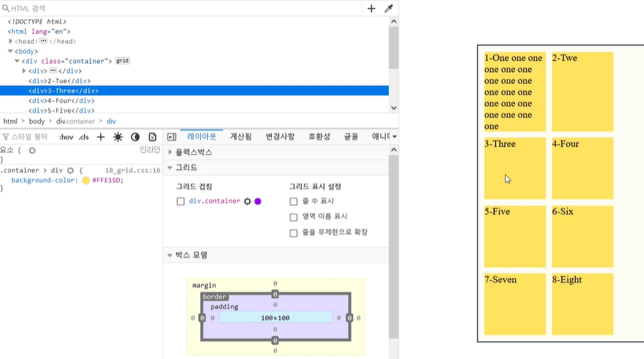The height and width of the screenshot is (359, 644).
Task: Switch to the 레이아웃 tab
Action: pos(202,136)
